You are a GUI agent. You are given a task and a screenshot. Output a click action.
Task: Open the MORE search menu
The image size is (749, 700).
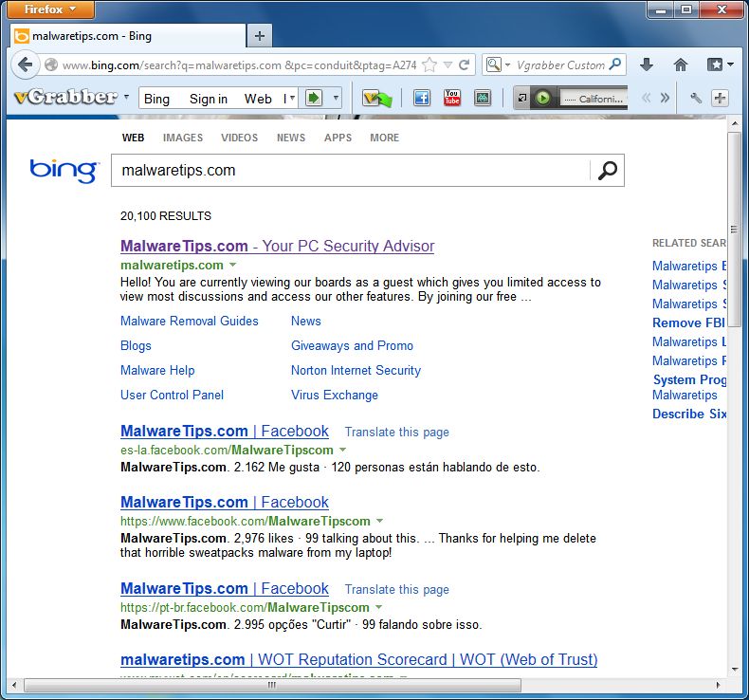385,138
